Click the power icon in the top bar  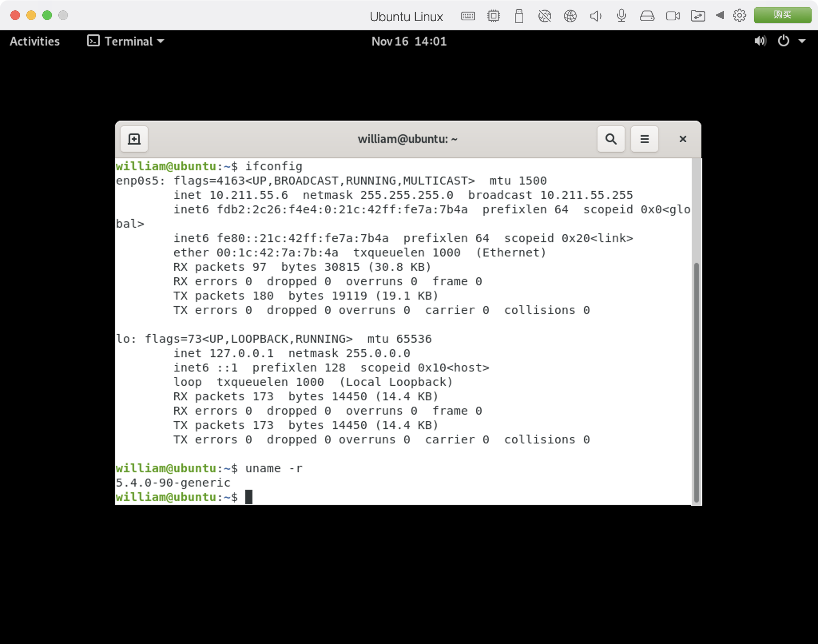click(783, 41)
